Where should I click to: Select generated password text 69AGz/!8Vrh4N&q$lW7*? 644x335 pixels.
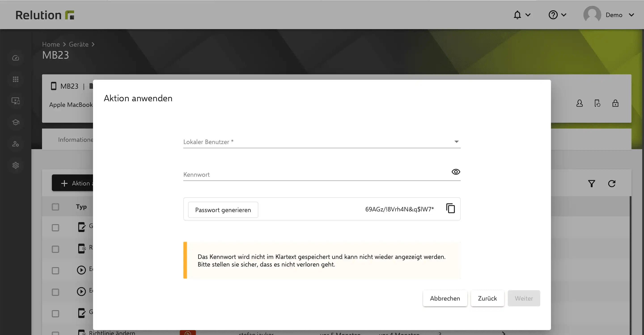coord(400,209)
